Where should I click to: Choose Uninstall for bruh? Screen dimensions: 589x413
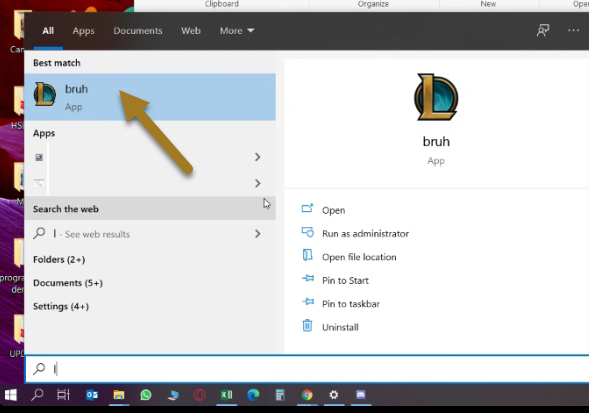point(340,327)
